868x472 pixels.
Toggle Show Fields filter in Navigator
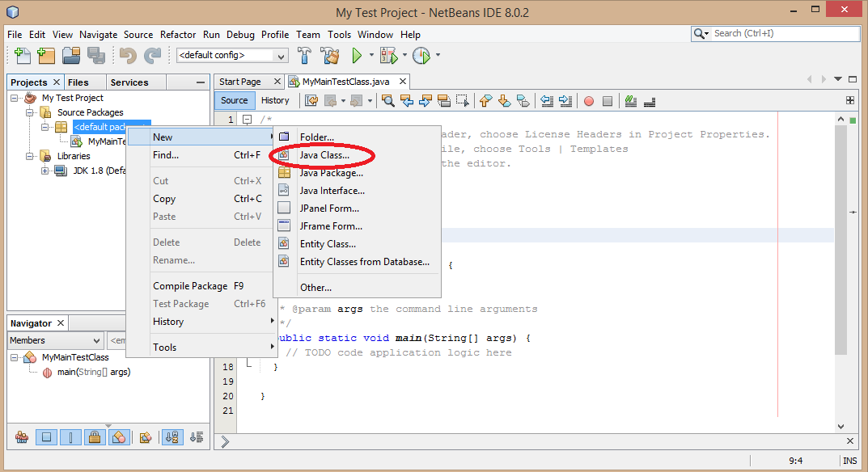[46, 437]
